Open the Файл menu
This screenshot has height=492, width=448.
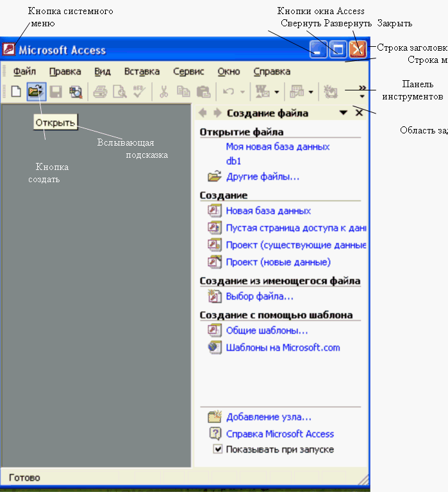24,72
